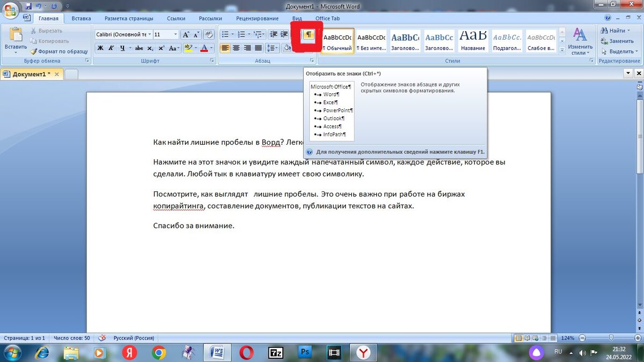Close the Документ1 document tab
Viewport: 644px width, 362px height.
coord(57,74)
